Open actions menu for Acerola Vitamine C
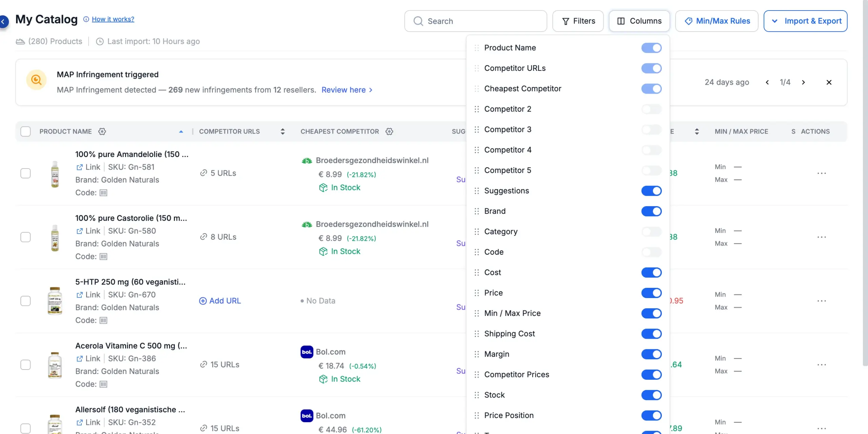The height and width of the screenshot is (434, 868). (x=822, y=365)
